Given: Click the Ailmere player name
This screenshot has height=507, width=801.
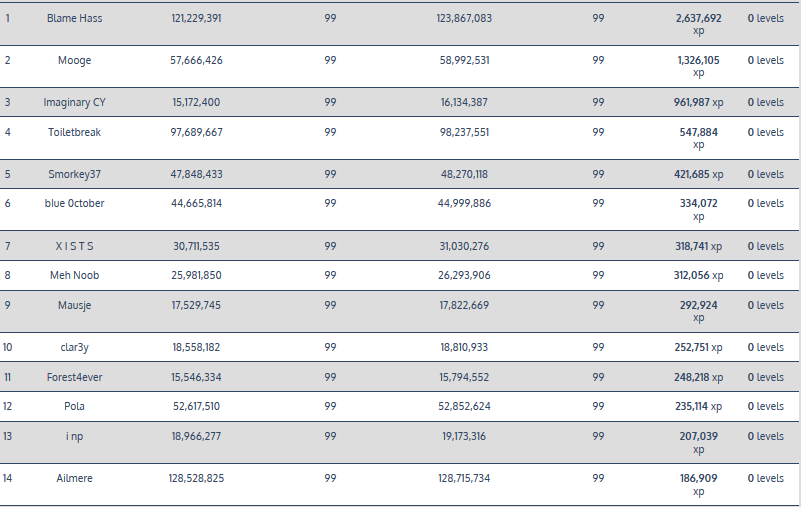Looking at the screenshot, I should tap(74, 479).
